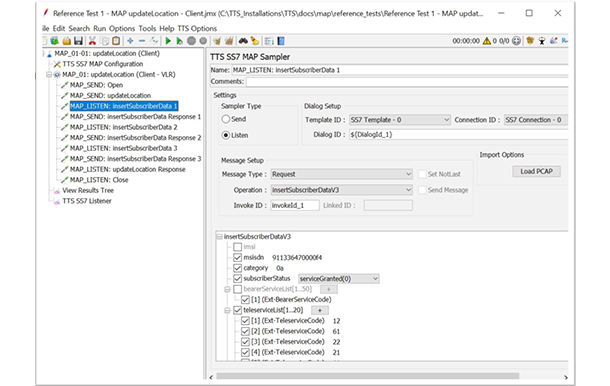
Task: Save the test plan with floppy icon
Action: pos(78,41)
